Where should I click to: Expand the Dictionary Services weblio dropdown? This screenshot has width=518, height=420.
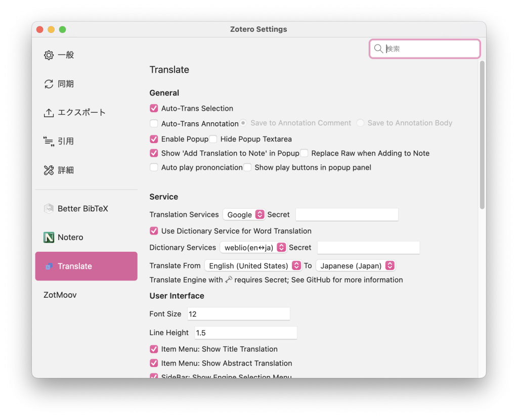pyautogui.click(x=253, y=248)
